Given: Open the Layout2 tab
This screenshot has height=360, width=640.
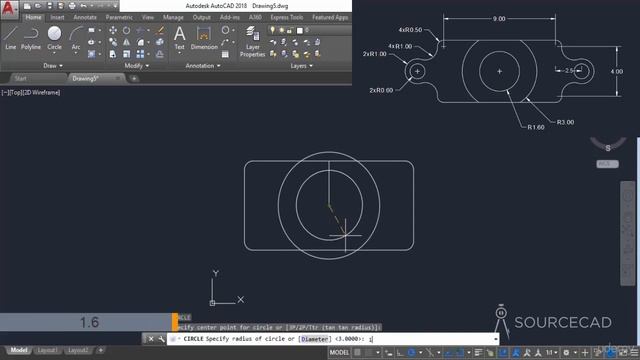Looking at the screenshot, I should 78,350.
